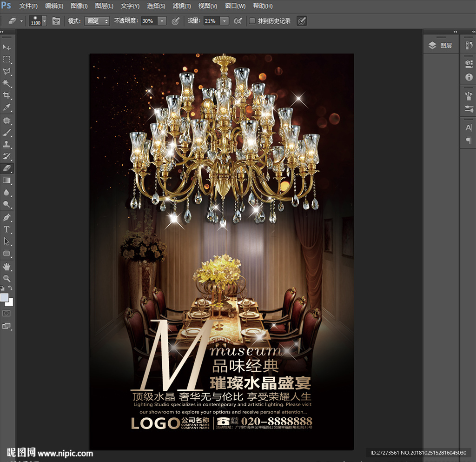The width and height of the screenshot is (476, 462).
Task: Select the Magic Wand tool
Action: tap(7, 83)
